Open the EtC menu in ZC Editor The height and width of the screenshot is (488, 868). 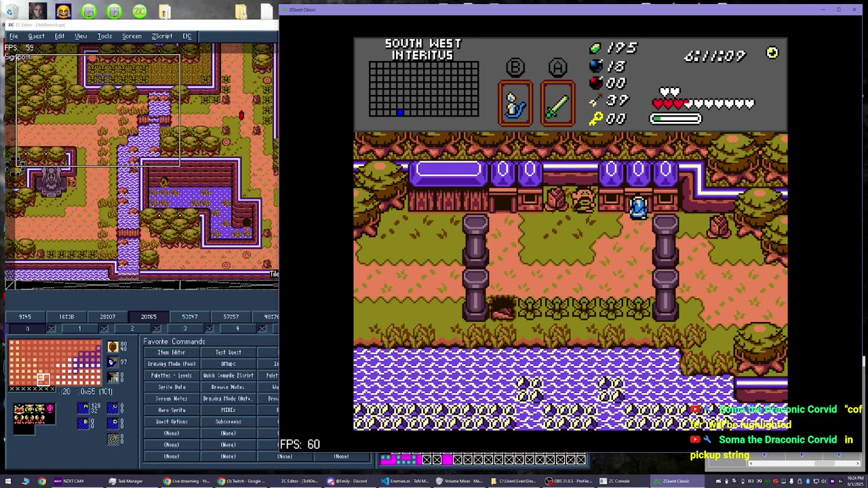tap(187, 36)
